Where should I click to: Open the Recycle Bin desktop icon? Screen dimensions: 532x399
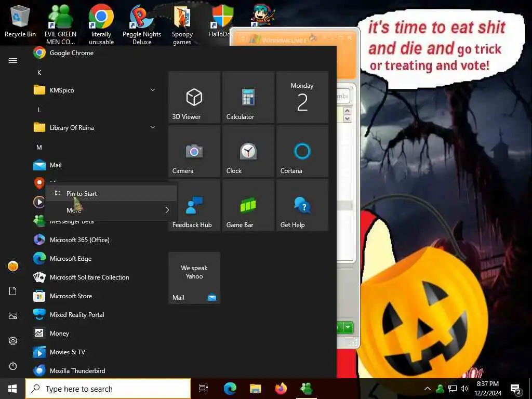point(20,21)
